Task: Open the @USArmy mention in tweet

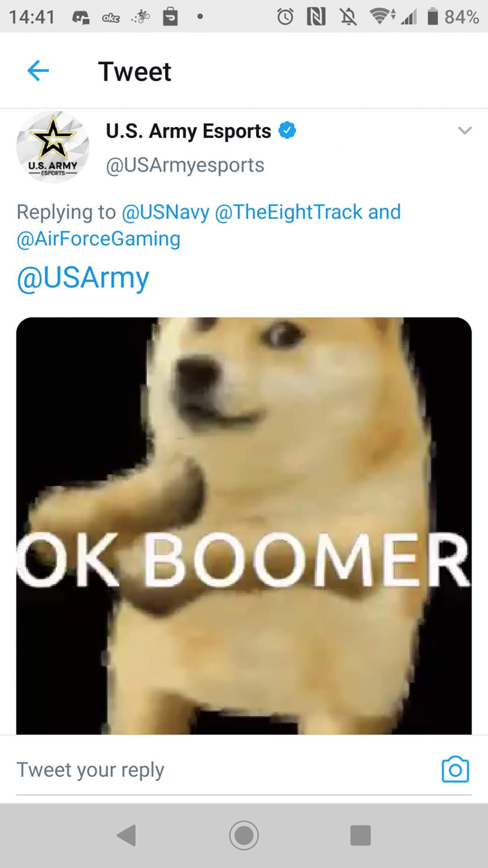Action: 83,278
